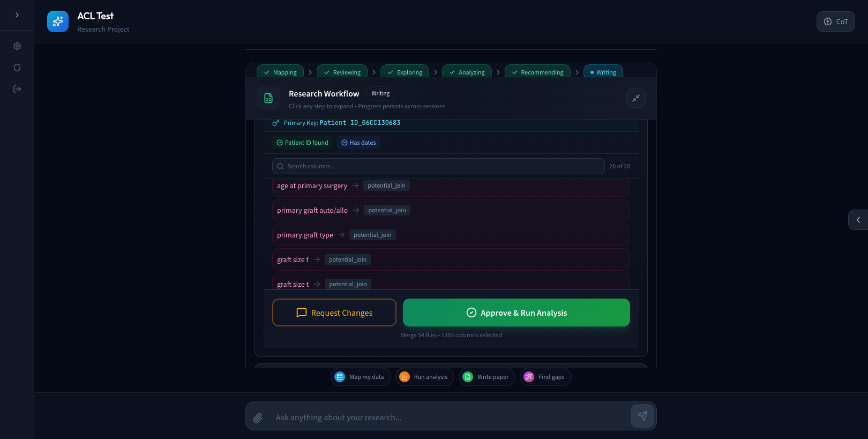Open the Reviewing workflow step
868x439 pixels.
point(342,72)
